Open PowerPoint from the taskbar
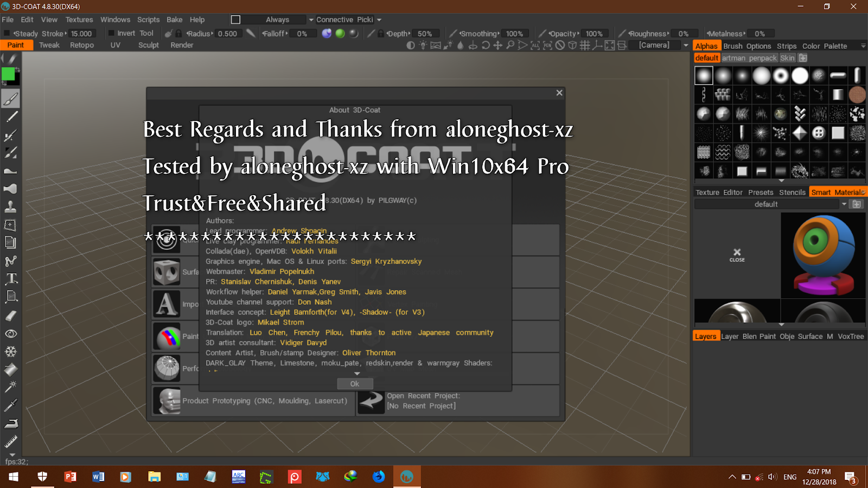Image resolution: width=868 pixels, height=488 pixels. (x=71, y=477)
